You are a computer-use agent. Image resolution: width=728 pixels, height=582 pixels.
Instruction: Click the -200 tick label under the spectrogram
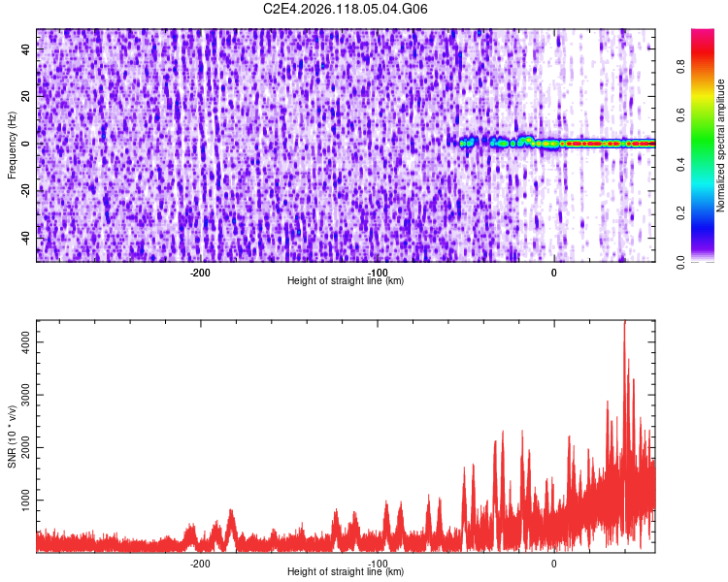[x=200, y=273]
